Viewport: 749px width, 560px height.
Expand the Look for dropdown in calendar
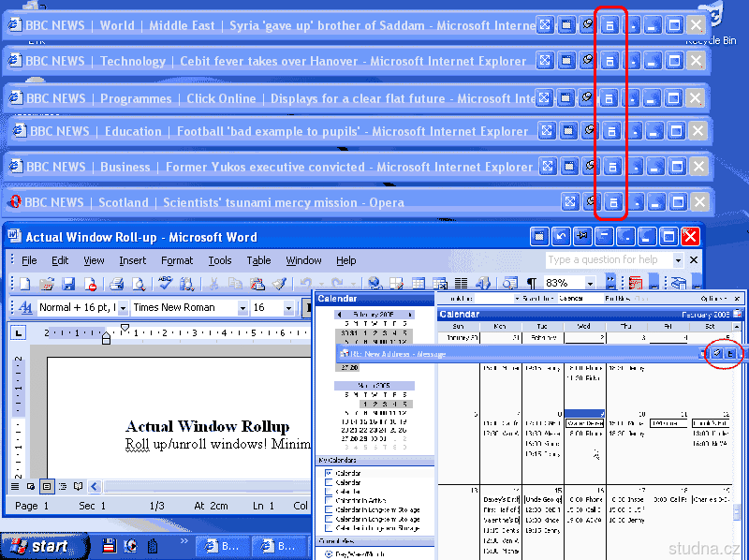[x=517, y=298]
